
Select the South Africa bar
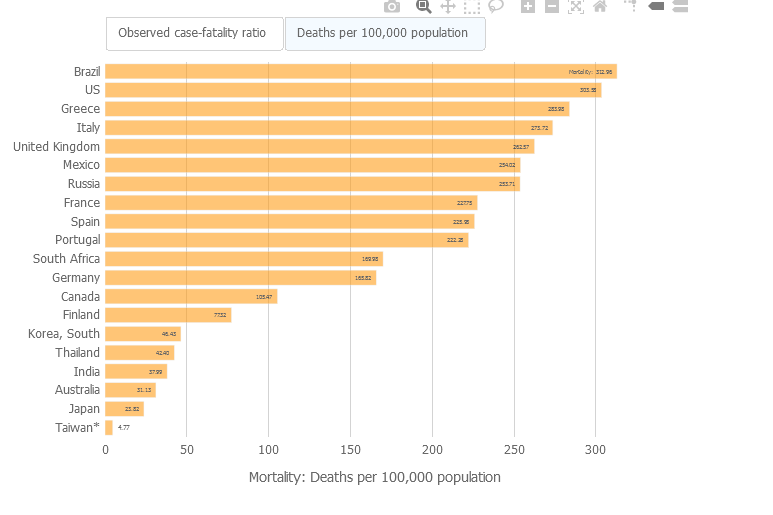tap(243, 259)
